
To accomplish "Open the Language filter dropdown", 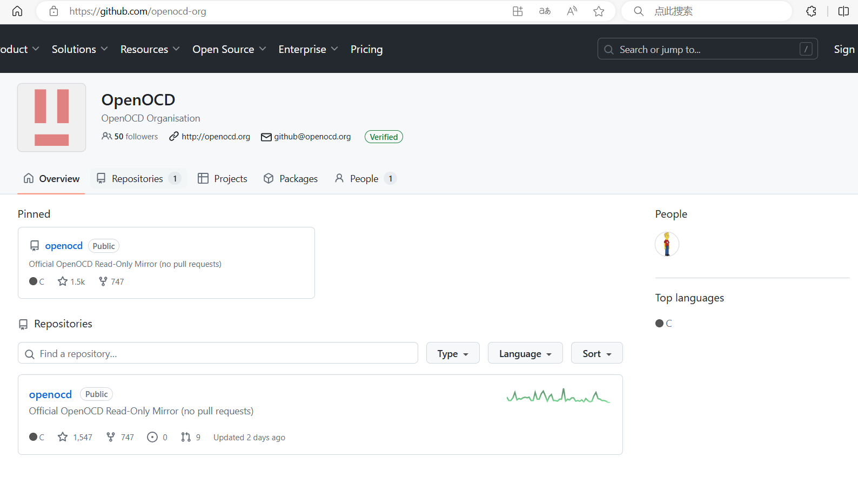I will click(x=525, y=353).
